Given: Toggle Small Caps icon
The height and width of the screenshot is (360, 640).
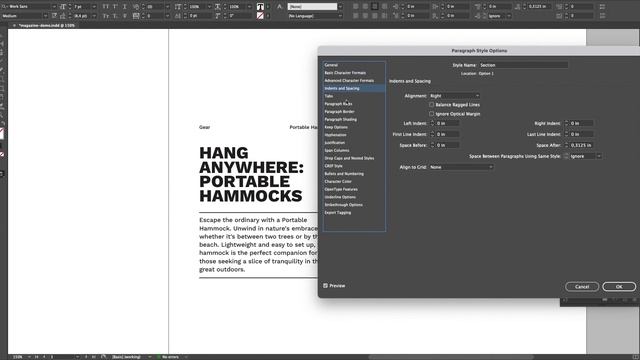Looking at the screenshot, I should (x=106, y=16).
